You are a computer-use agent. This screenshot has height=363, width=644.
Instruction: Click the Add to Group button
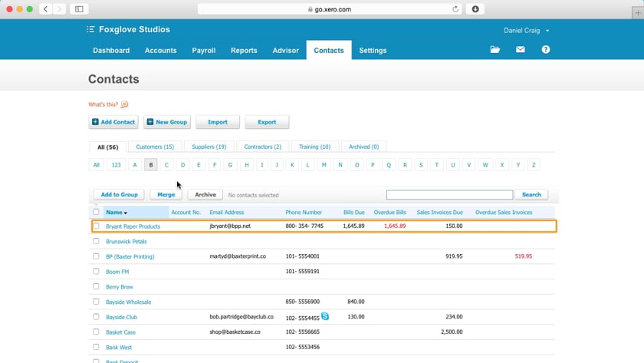pos(119,194)
